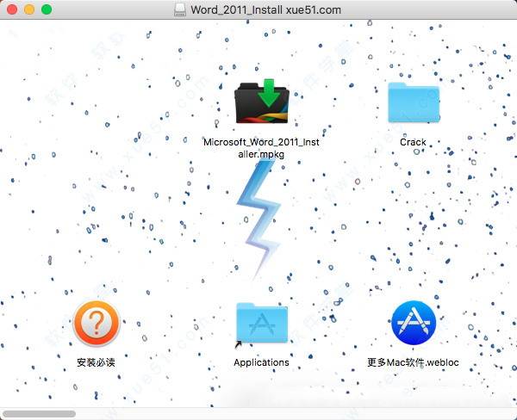Open the App Store webloc icon
Image resolution: width=517 pixels, height=420 pixels.
(414, 323)
